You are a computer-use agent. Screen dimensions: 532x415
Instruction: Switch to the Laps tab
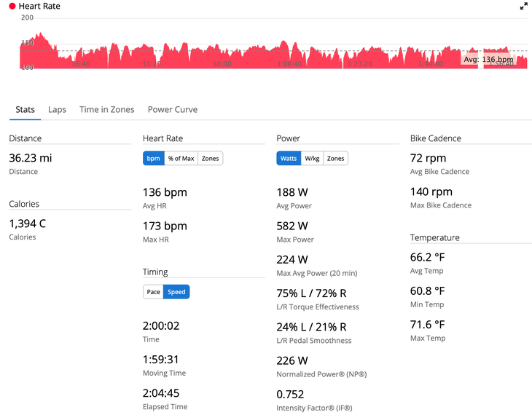[57, 110]
